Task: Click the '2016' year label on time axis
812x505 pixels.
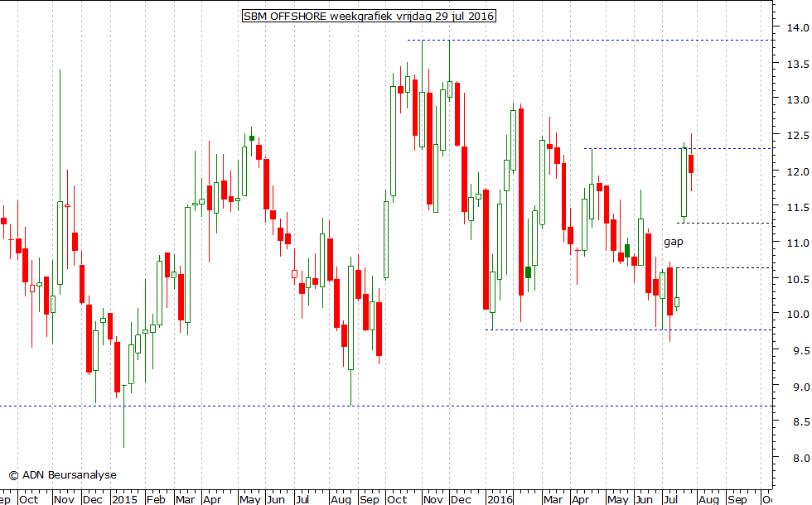Action: [500, 499]
